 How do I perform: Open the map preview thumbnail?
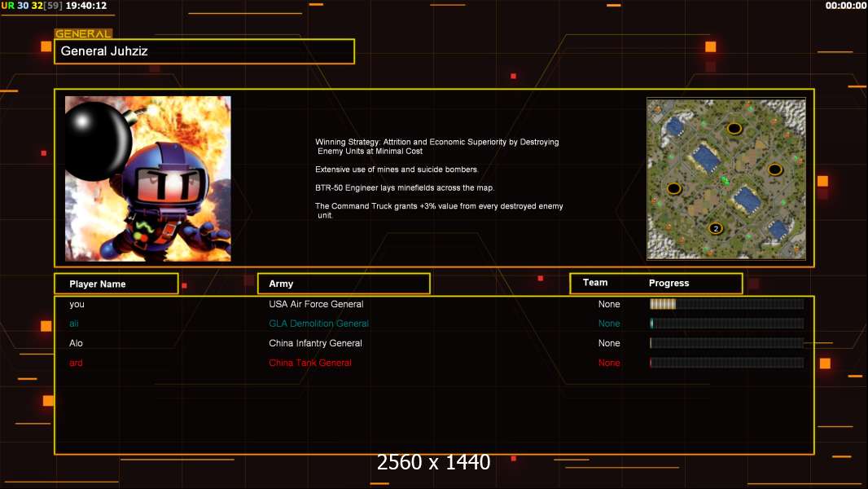tap(726, 178)
